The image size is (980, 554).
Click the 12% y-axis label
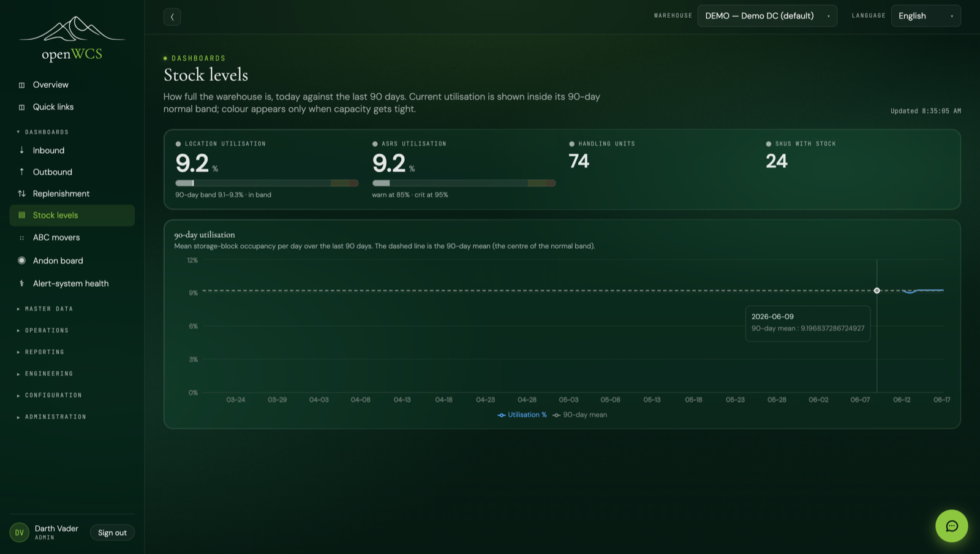192,260
